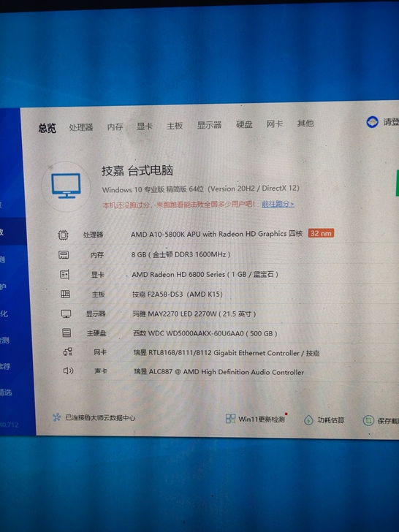The width and height of the screenshot is (399, 532).
Task: Switch to the 显示器 tab
Action: [209, 125]
